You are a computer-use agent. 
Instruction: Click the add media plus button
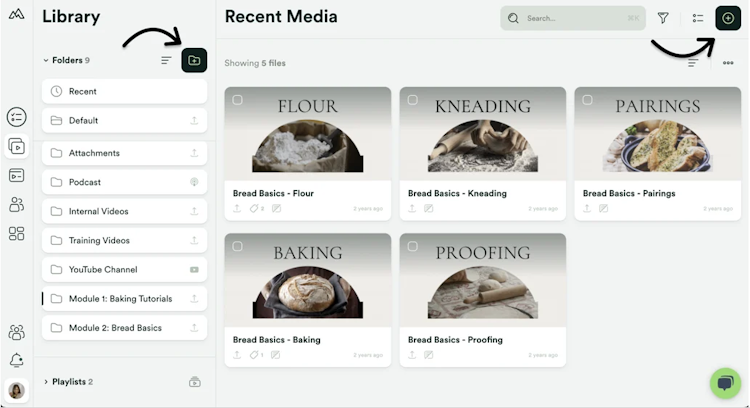[728, 18]
